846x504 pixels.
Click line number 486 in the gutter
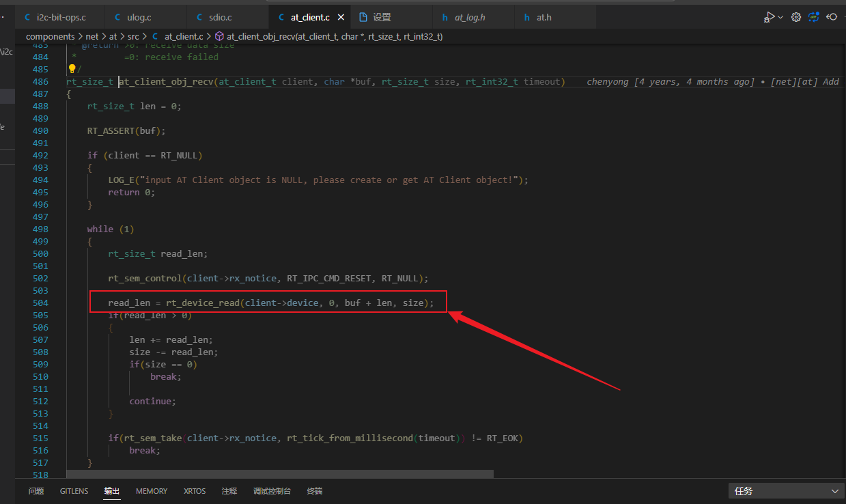[40, 82]
